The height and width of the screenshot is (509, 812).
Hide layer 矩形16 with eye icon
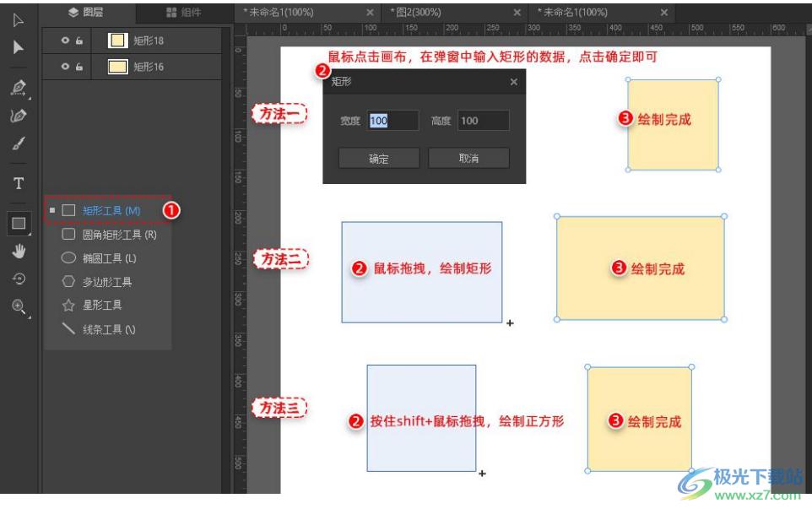click(65, 66)
